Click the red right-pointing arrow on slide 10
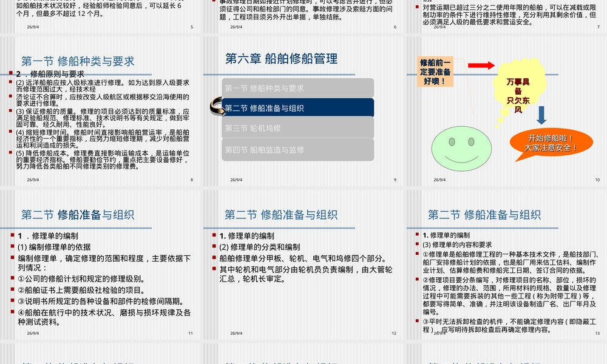 coord(481,66)
